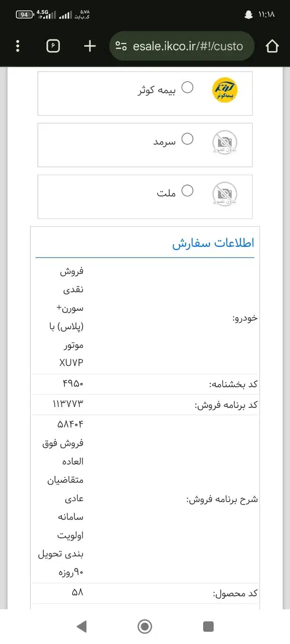Tap the no-image placeholder beside سرمد
Image resolution: width=290 pixels, height=644 pixels.
click(224, 142)
